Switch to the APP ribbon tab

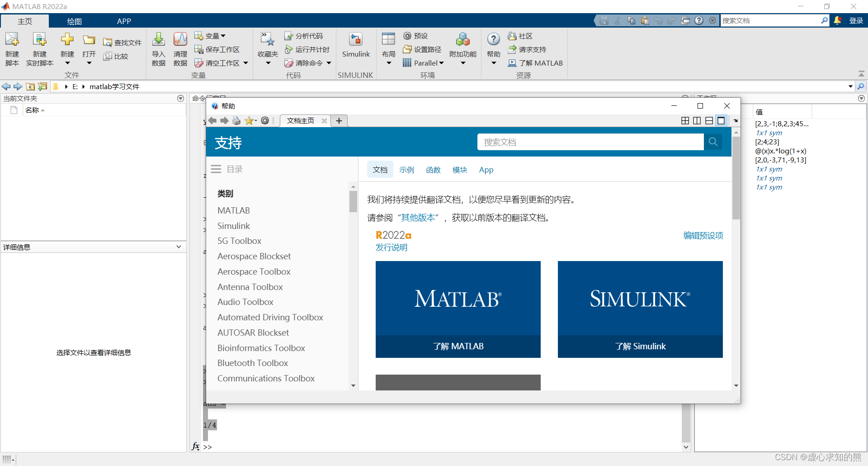coord(124,21)
